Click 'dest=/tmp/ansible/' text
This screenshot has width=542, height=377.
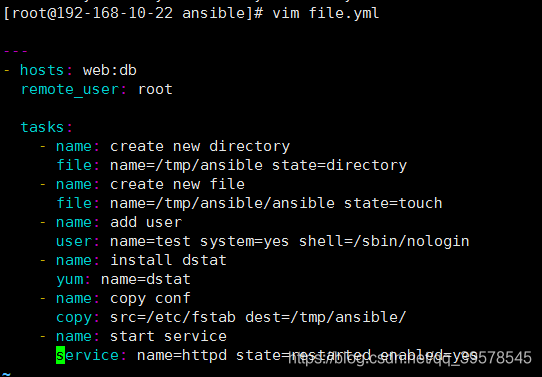coord(326,317)
